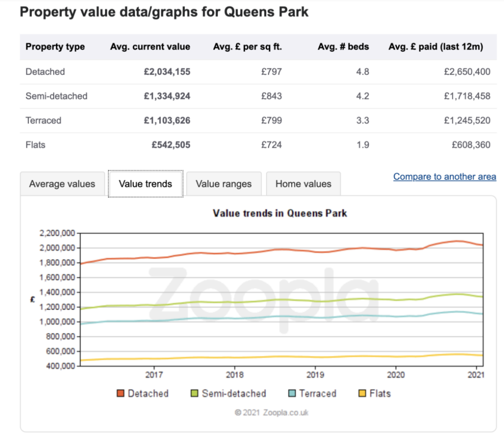
Task: Click the Compare to another area link
Action: point(445,176)
